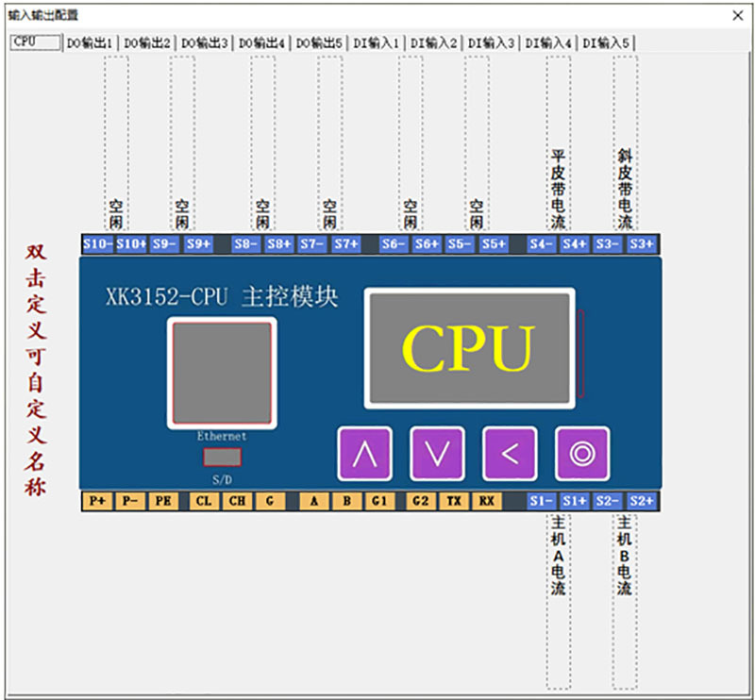Select terminal S10+
The height and width of the screenshot is (700, 755).
(131, 244)
